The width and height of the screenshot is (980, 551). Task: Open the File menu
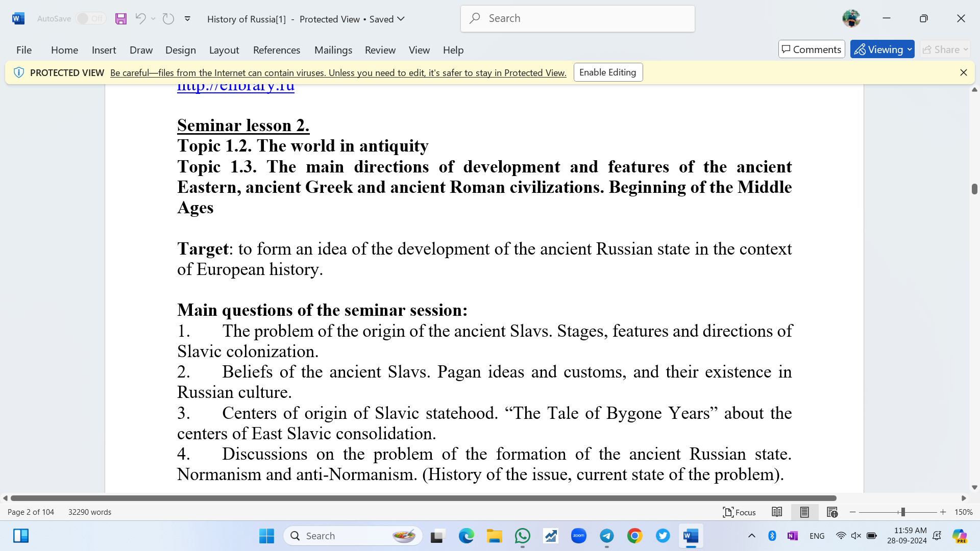[x=24, y=50]
